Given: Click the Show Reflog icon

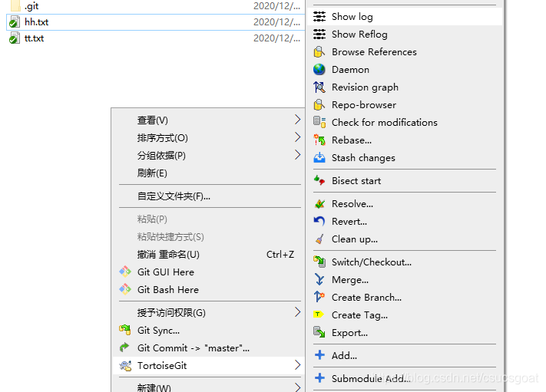Looking at the screenshot, I should point(319,34).
